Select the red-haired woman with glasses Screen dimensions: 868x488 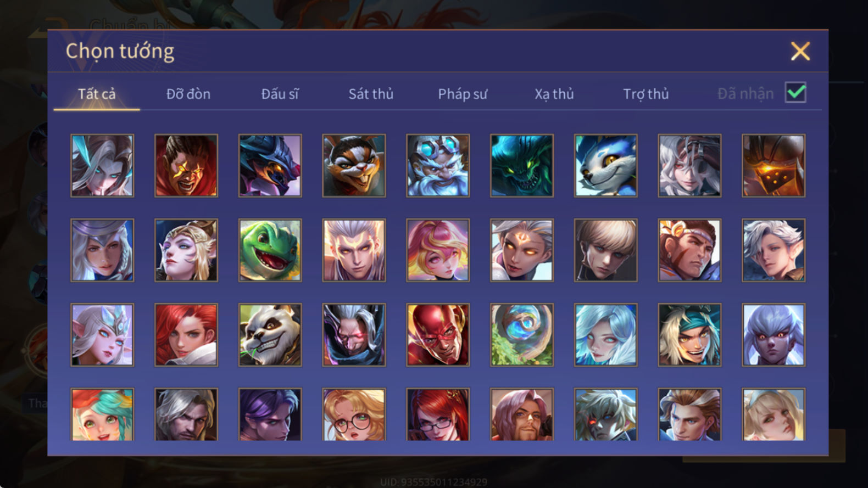tap(438, 414)
